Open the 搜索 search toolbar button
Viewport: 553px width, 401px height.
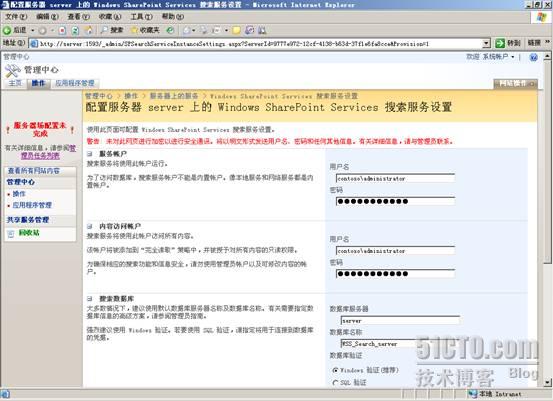click(x=112, y=30)
